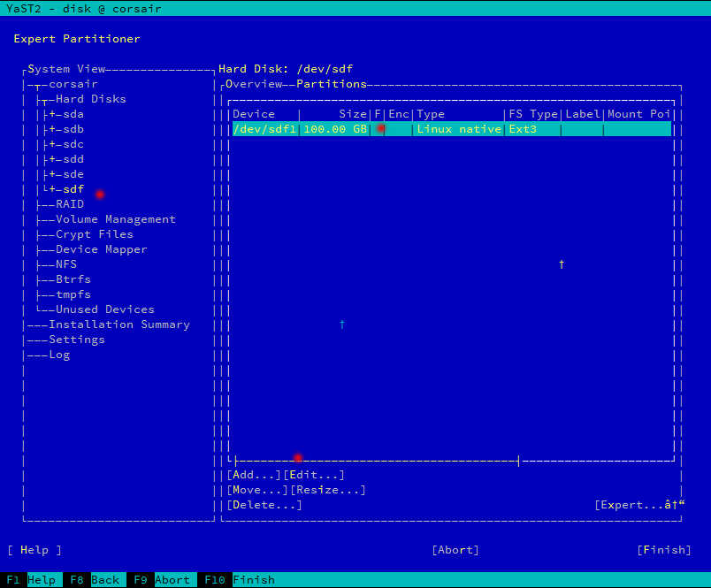Click the bracketed Abort button
711x588 pixels.
click(x=455, y=550)
